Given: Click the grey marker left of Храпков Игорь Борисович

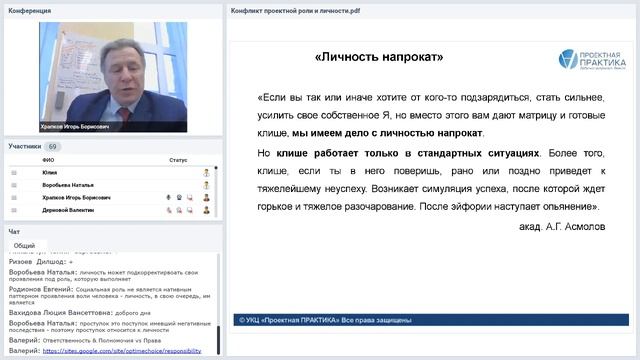Looking at the screenshot, I should [14, 198].
